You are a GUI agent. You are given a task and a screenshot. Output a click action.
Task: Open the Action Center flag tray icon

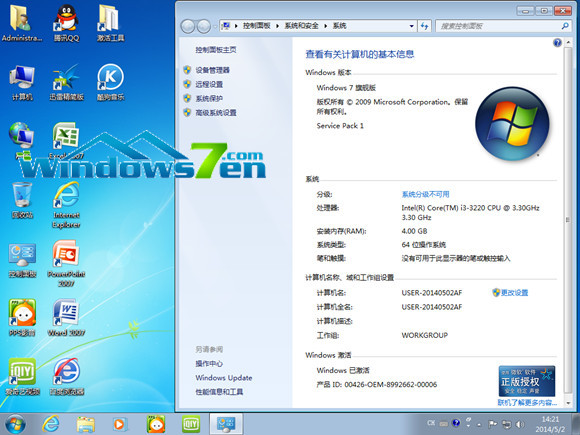[x=492, y=424]
